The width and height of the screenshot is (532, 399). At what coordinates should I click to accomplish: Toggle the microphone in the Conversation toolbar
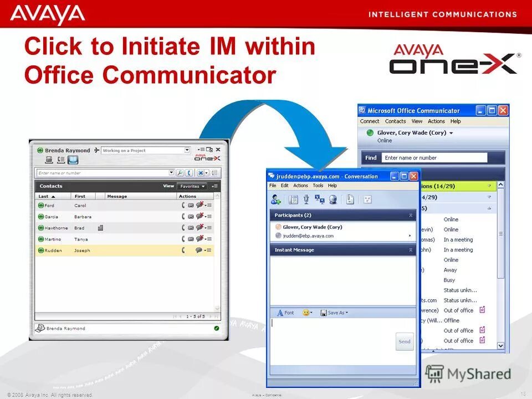pos(305,199)
